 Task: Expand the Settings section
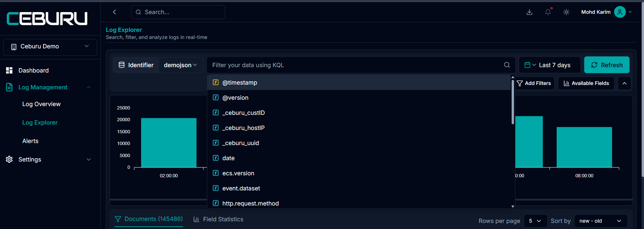(89, 159)
